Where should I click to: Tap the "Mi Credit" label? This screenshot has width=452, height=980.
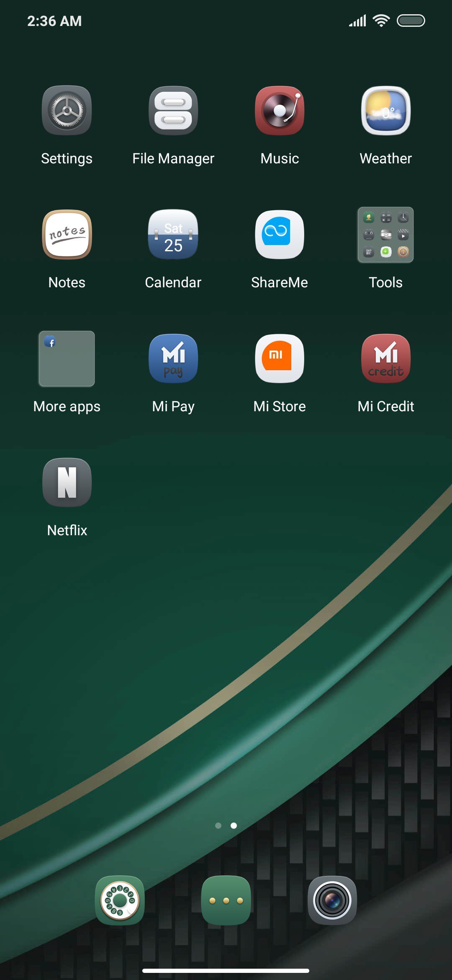[386, 406]
